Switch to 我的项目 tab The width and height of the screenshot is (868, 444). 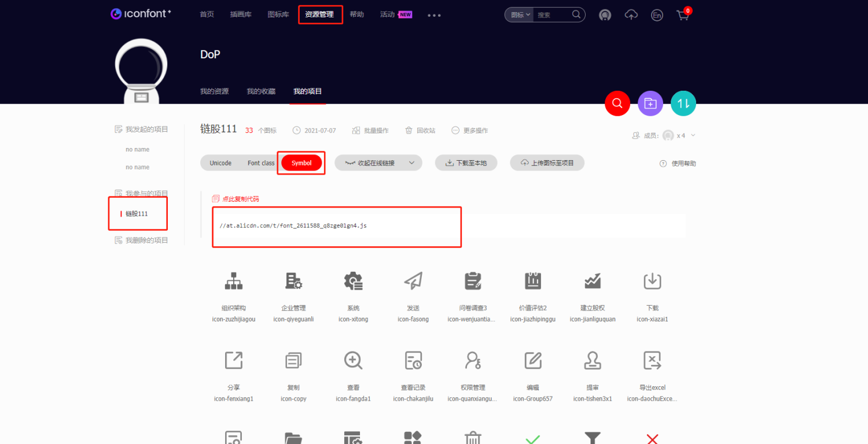pos(307,91)
